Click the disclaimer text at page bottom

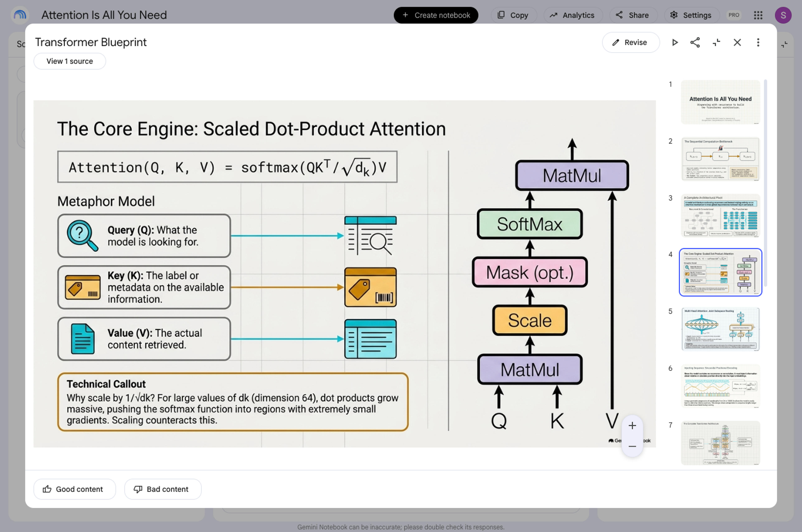(x=401, y=527)
